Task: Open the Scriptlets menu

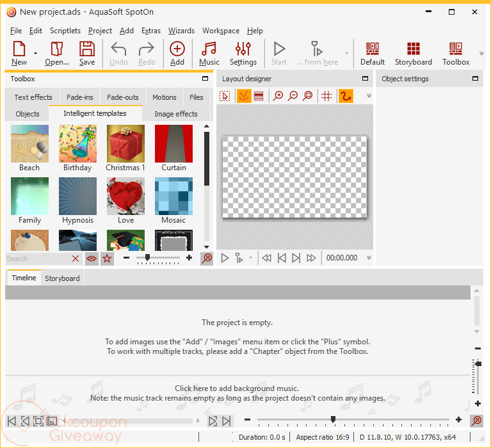Action: 65,31
